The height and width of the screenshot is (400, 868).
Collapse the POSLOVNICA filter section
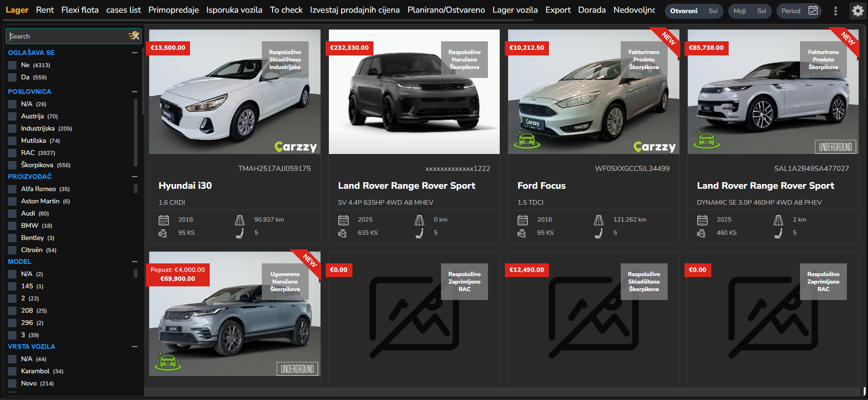pos(135,92)
